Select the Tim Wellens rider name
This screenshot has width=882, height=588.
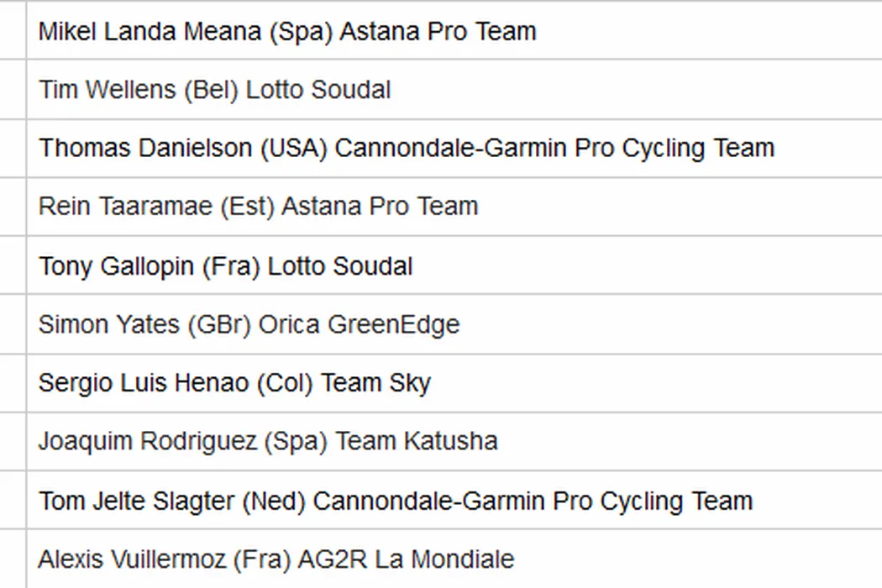click(108, 90)
